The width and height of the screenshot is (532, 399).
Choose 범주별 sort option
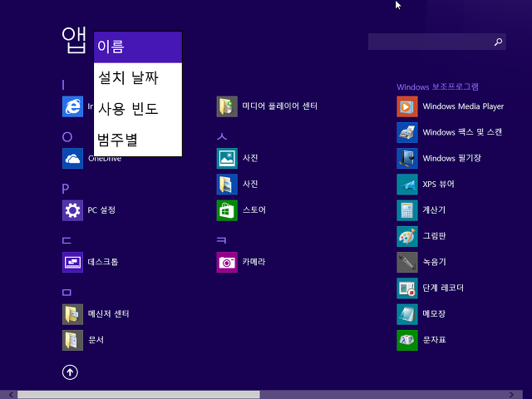point(138,140)
